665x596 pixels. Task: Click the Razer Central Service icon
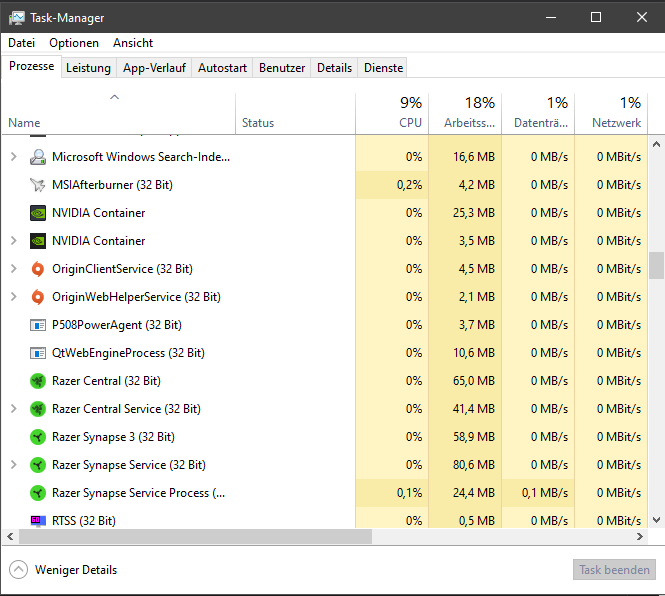point(38,409)
